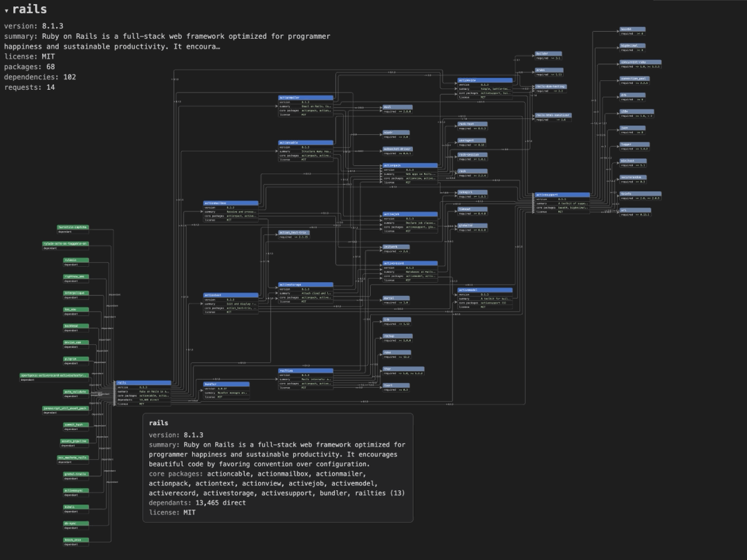
Task: Open the actionmailbox package node
Action: click(x=230, y=212)
